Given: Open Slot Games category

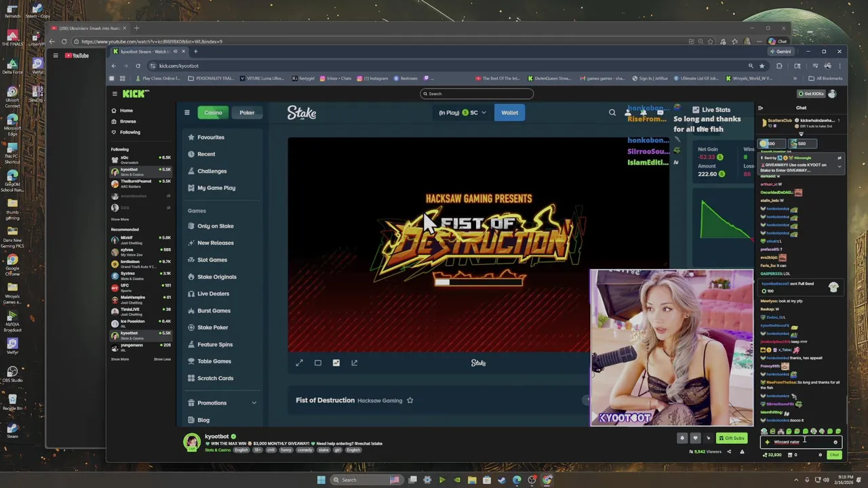Looking at the screenshot, I should click(x=208, y=260).
